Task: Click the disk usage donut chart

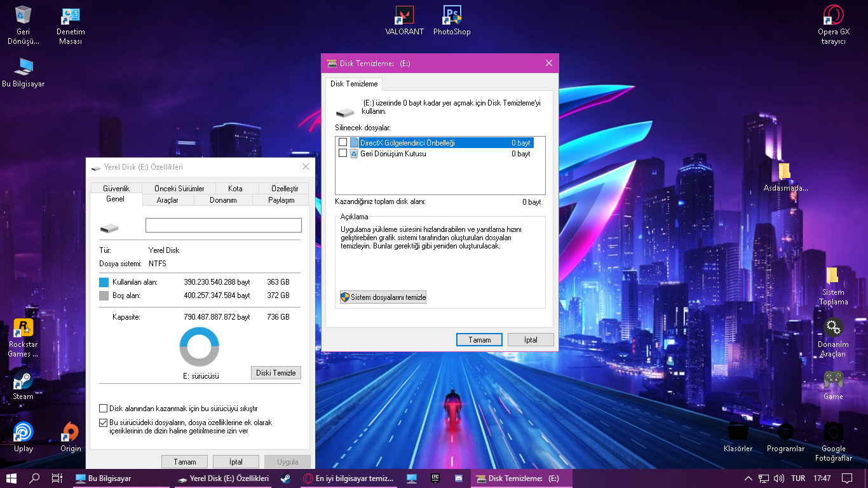Action: 200,347
